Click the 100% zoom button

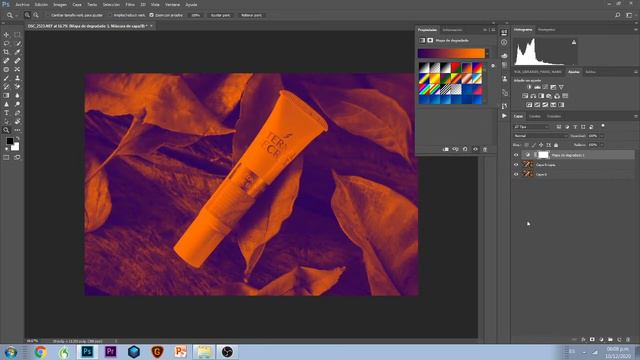coord(196,15)
